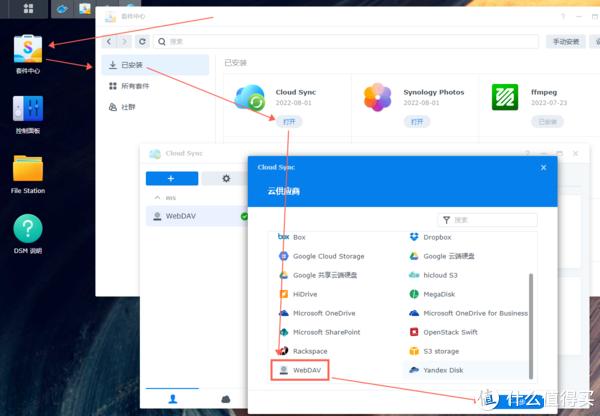The width and height of the screenshot is (600, 416).
Task: Choose Yandex Disk provider
Action: (436, 370)
